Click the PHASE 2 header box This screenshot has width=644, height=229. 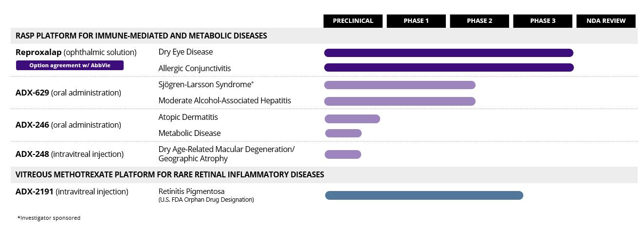(x=479, y=21)
